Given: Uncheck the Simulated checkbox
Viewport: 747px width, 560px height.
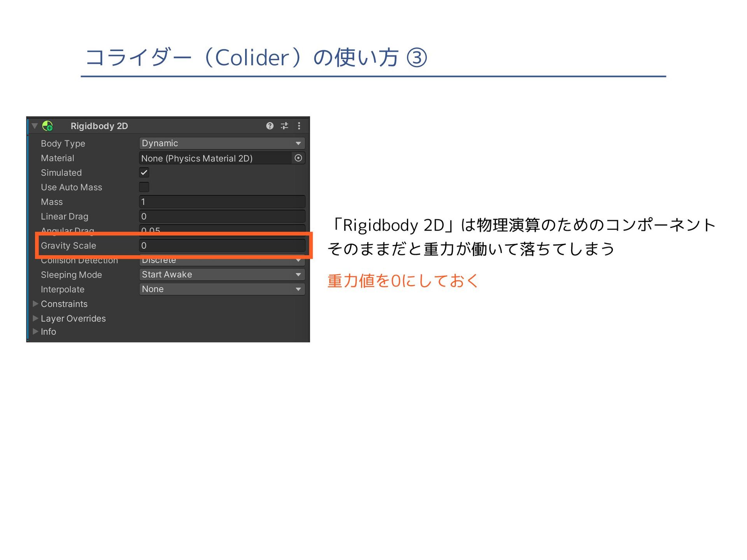Looking at the screenshot, I should click(144, 173).
